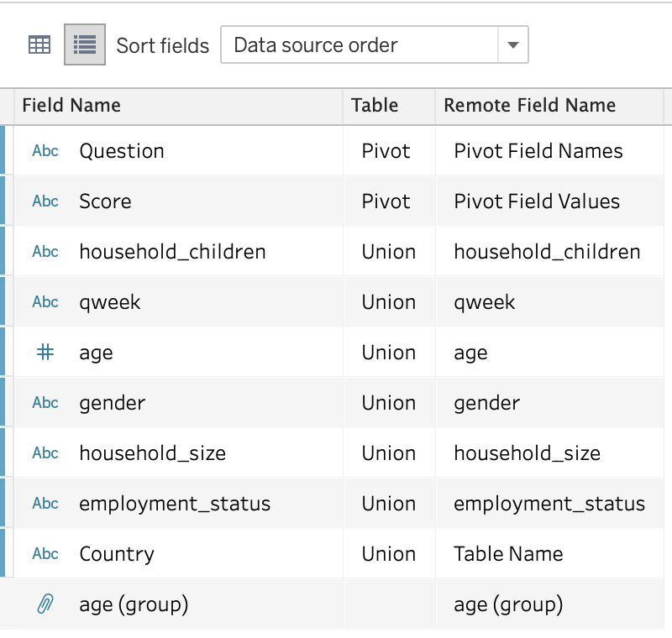
Task: Click the Abc icon for Country
Action: (x=45, y=554)
